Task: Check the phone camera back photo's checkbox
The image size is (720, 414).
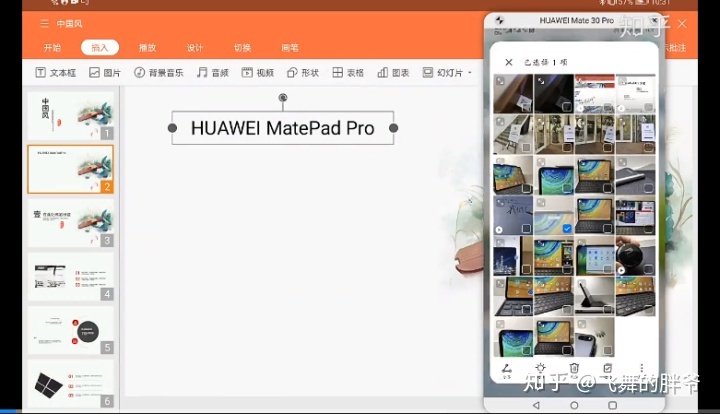Action: click(608, 350)
